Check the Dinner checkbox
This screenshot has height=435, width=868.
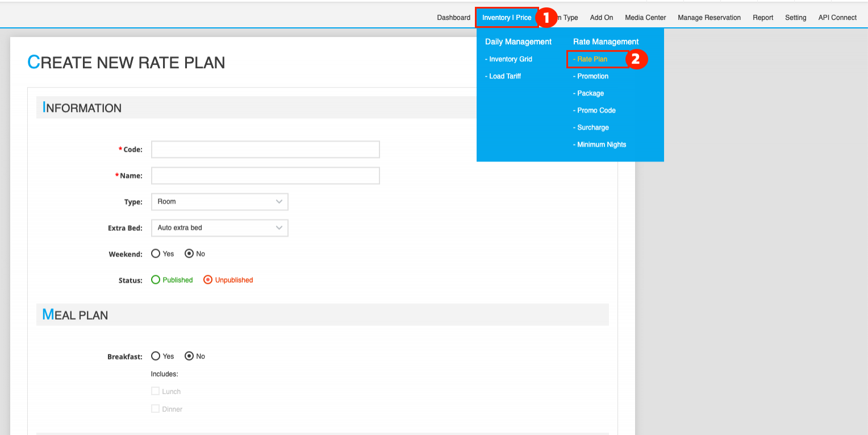tap(155, 409)
